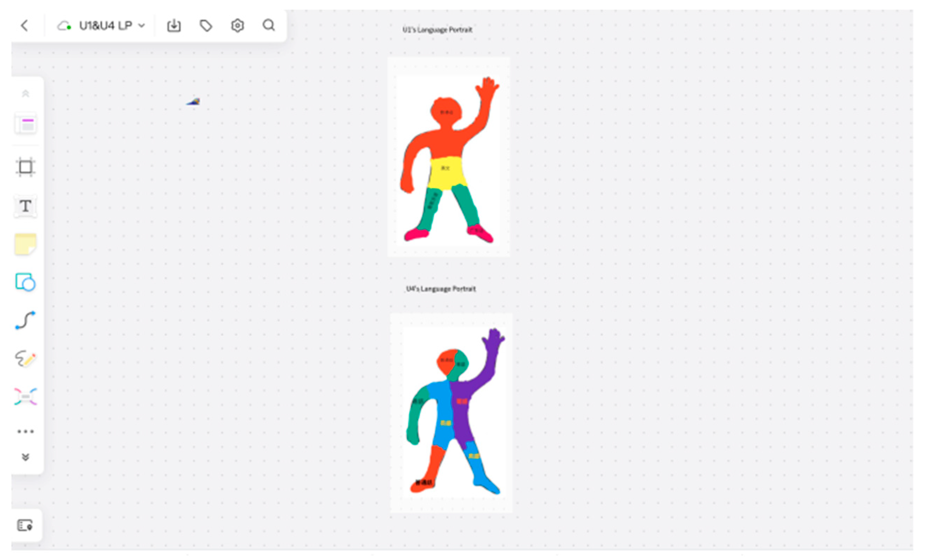Select the U4's Language Portrait figure image
The width and height of the screenshot is (925, 560).
tap(452, 413)
